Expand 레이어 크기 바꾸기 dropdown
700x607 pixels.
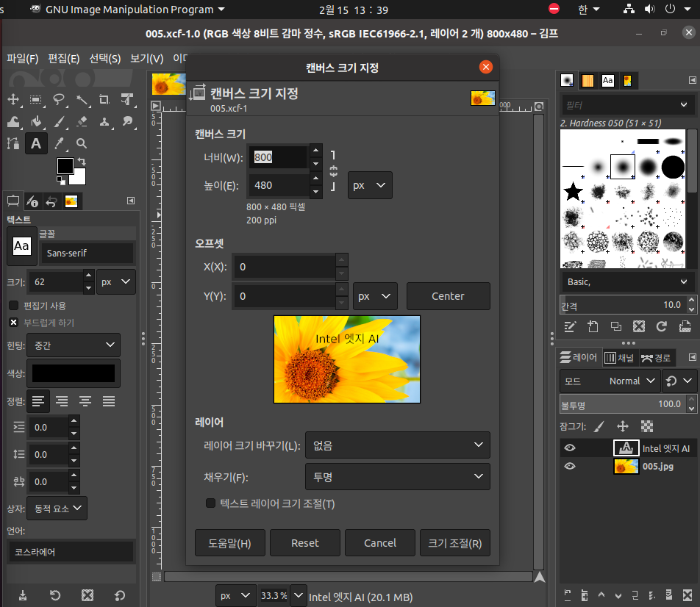(x=397, y=445)
